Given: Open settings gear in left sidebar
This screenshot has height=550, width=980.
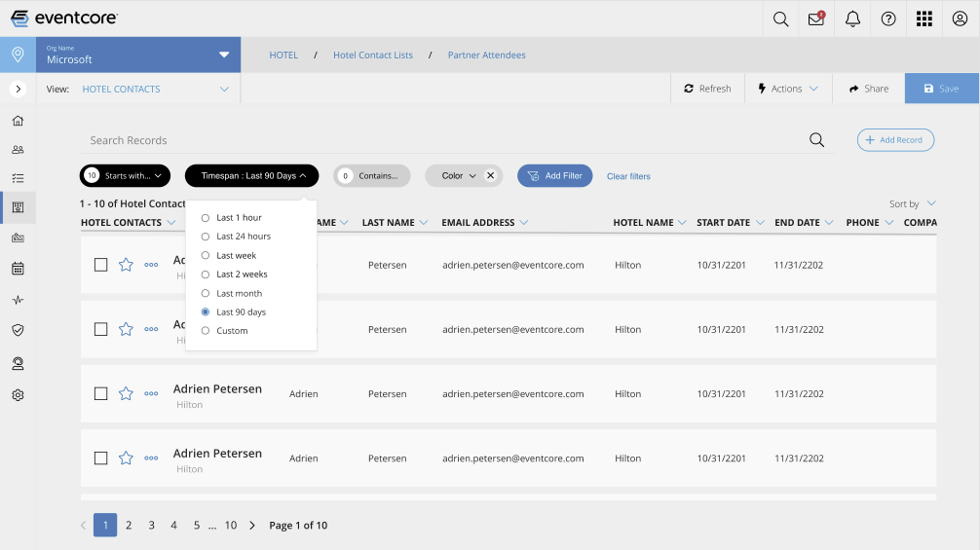Looking at the screenshot, I should click(x=18, y=395).
